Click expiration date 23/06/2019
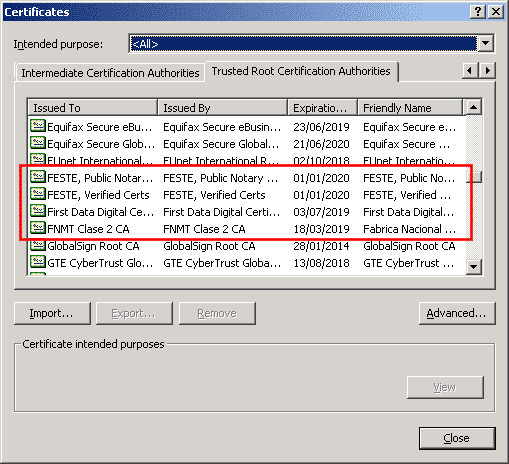This screenshot has height=464, width=509. click(x=321, y=127)
